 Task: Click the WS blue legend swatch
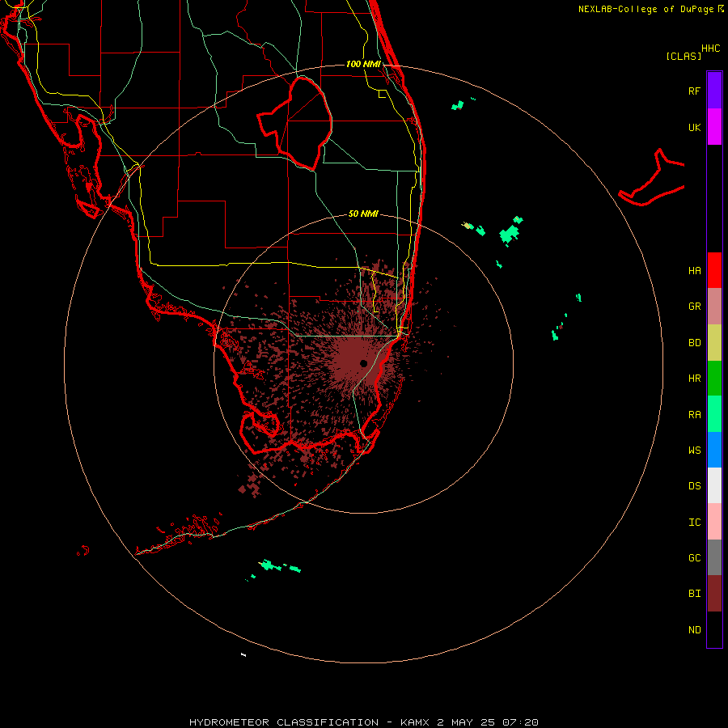coord(714,450)
